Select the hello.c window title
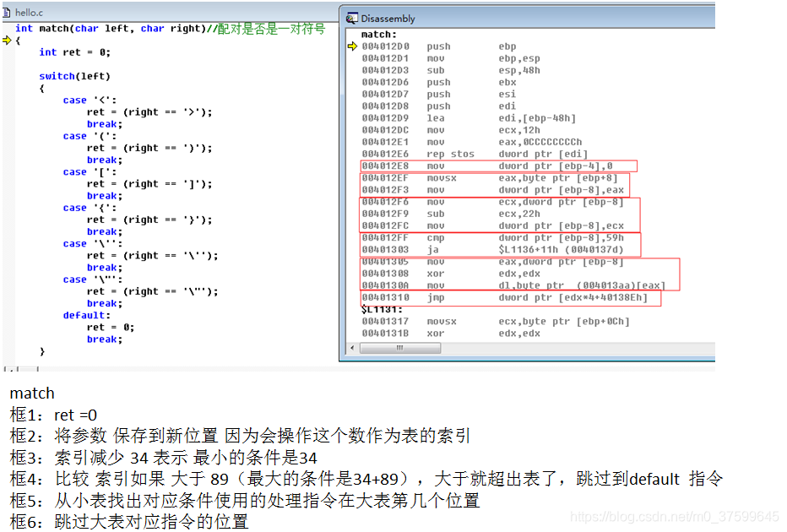 click(x=29, y=13)
